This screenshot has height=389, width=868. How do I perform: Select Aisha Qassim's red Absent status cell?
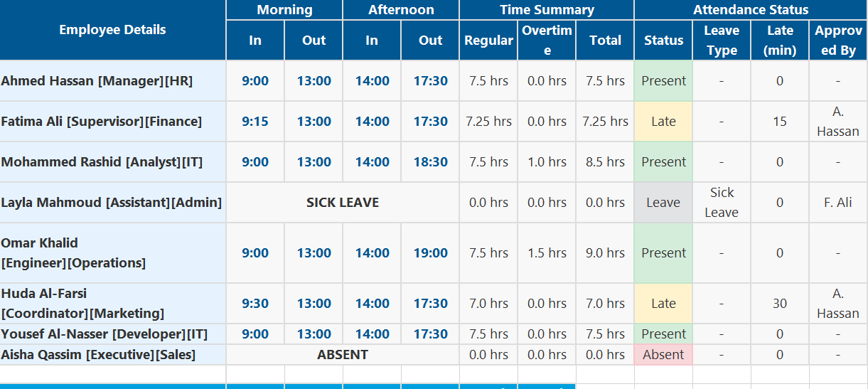(663, 355)
